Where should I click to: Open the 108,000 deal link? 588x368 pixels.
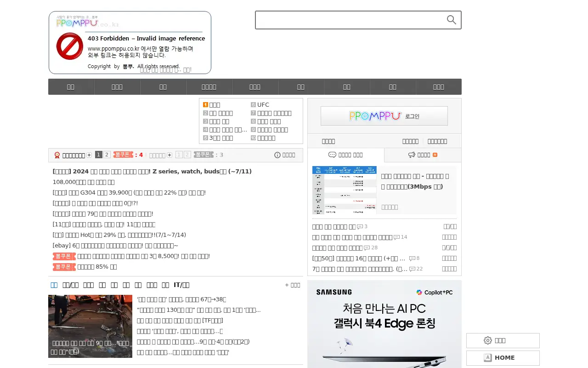84,182
